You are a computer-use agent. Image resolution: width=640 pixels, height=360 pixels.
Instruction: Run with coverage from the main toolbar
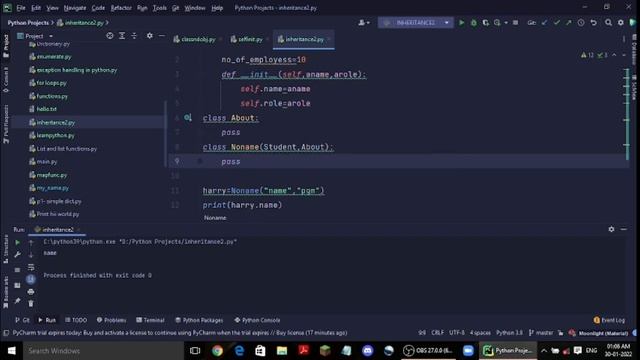click(x=485, y=23)
